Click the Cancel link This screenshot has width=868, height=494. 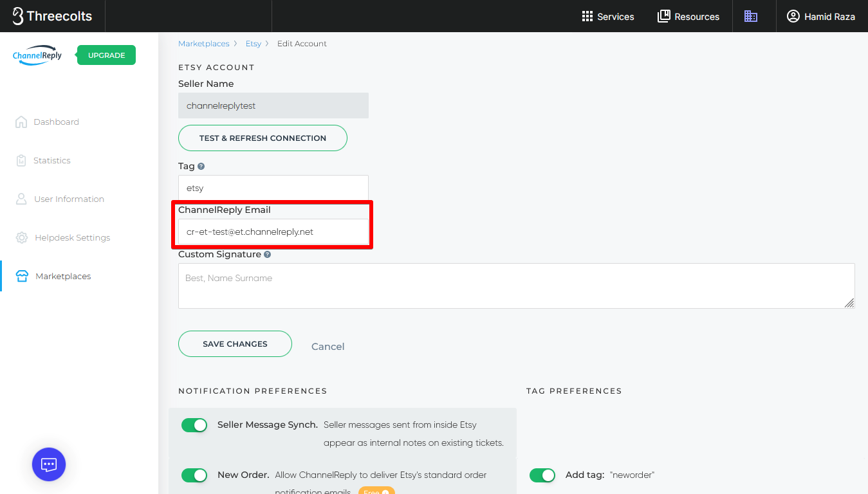328,346
